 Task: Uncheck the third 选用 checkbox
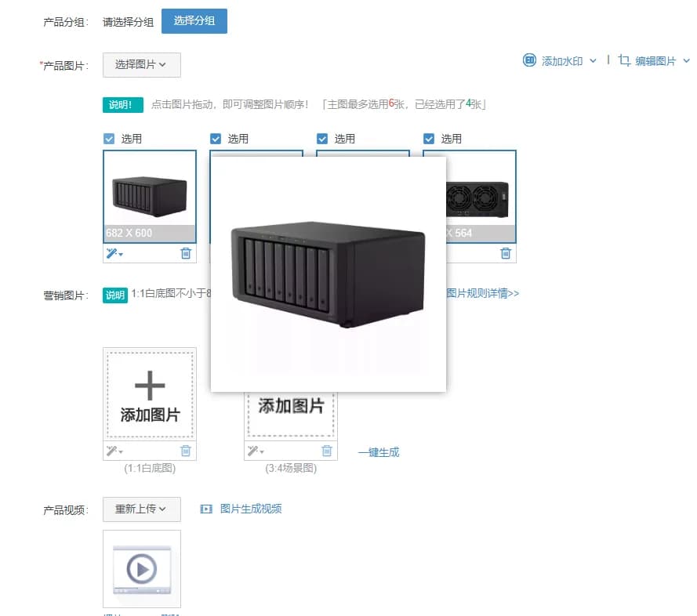click(322, 139)
